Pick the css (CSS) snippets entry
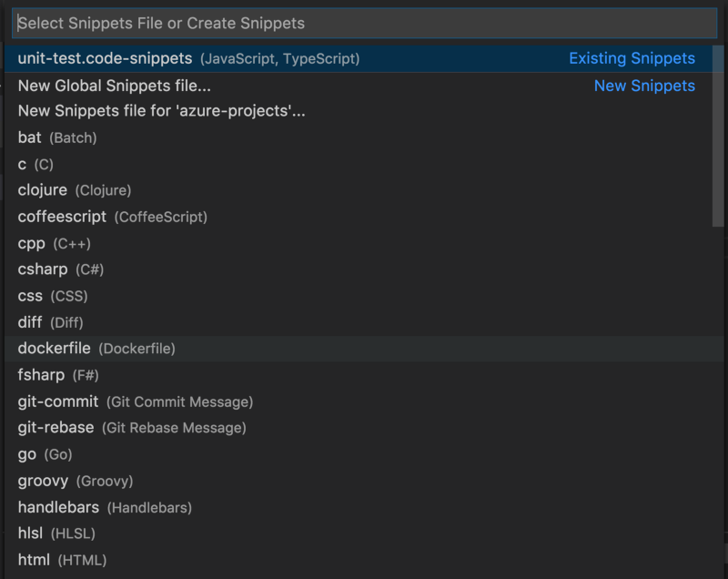Image resolution: width=728 pixels, height=579 pixels. (53, 297)
